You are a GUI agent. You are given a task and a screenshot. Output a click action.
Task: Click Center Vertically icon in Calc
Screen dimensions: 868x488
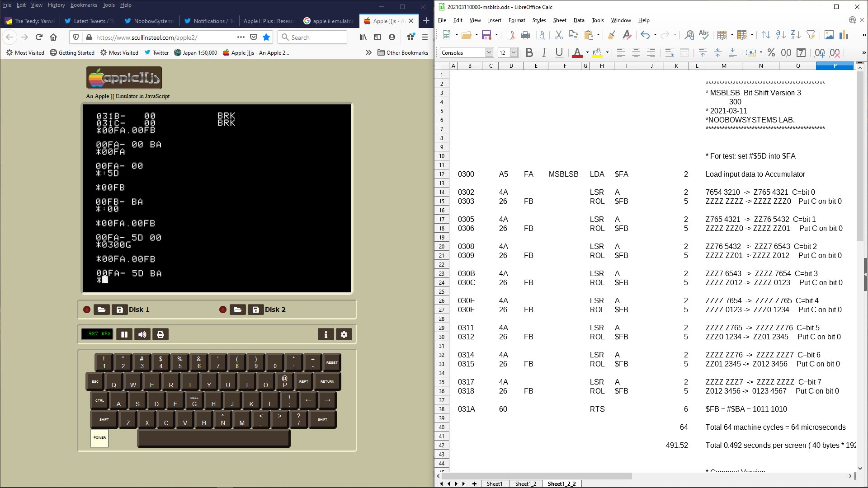[x=717, y=53]
